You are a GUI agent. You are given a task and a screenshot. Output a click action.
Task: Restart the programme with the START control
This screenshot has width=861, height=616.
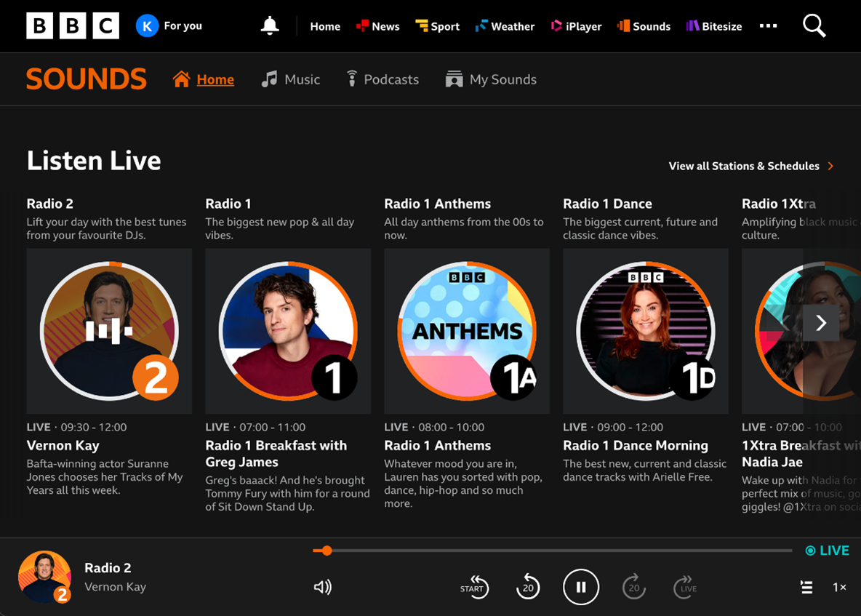pos(476,587)
